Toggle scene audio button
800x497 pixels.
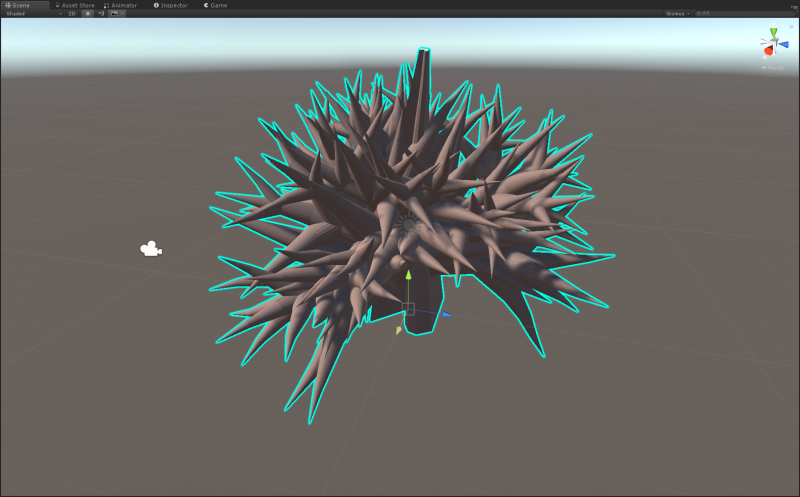coord(102,14)
